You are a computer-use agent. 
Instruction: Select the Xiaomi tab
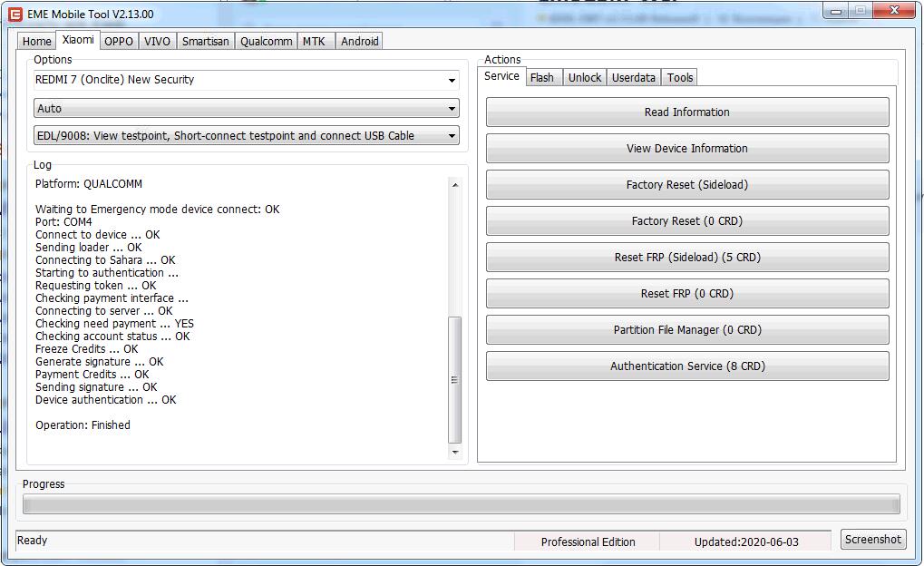pos(78,40)
